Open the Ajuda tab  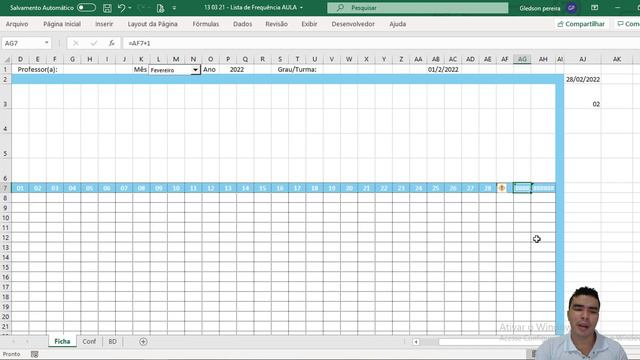pyautogui.click(x=398, y=24)
